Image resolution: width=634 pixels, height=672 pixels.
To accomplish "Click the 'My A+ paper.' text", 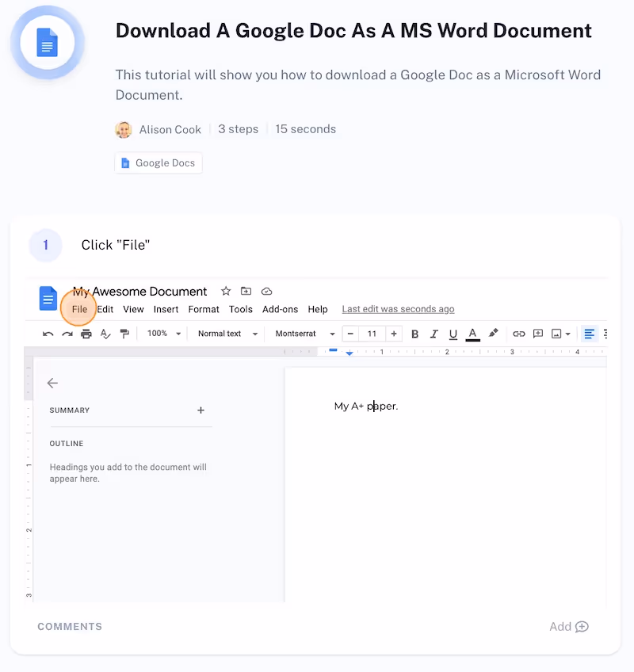I will click(366, 406).
